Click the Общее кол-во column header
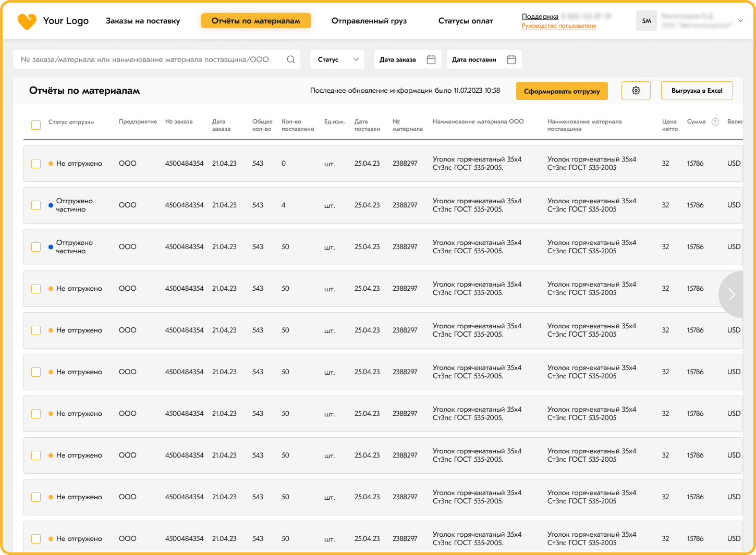Screen dimensions: 756x555 point(262,125)
